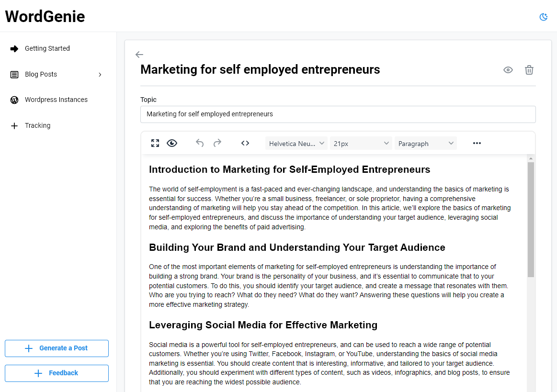Click the Feedback button
Image resolution: width=557 pixels, height=392 pixels.
point(57,373)
